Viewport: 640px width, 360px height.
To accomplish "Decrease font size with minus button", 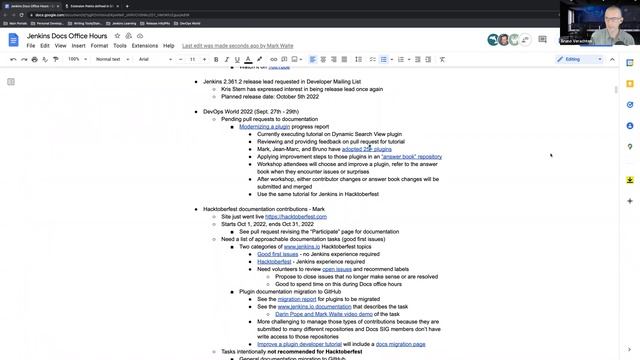I will pyautogui.click(x=180, y=60).
